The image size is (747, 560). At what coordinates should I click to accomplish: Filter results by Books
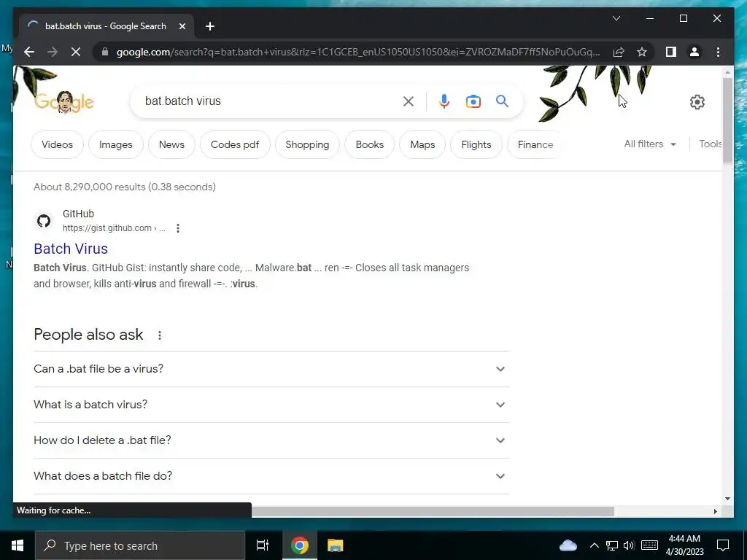tap(370, 144)
